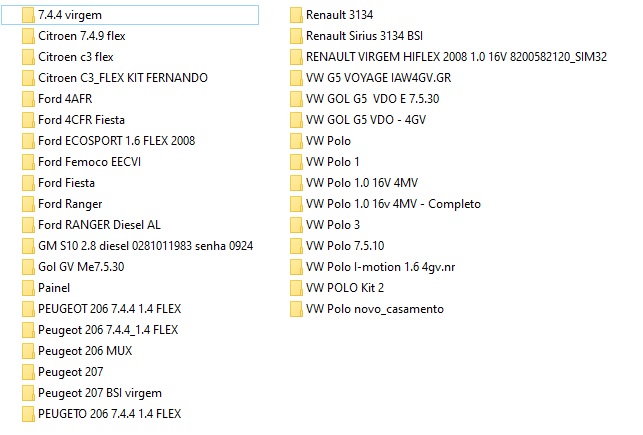Click the Citroen 7.4.9 flex folder icon
The image size is (643, 435).
click(26, 37)
